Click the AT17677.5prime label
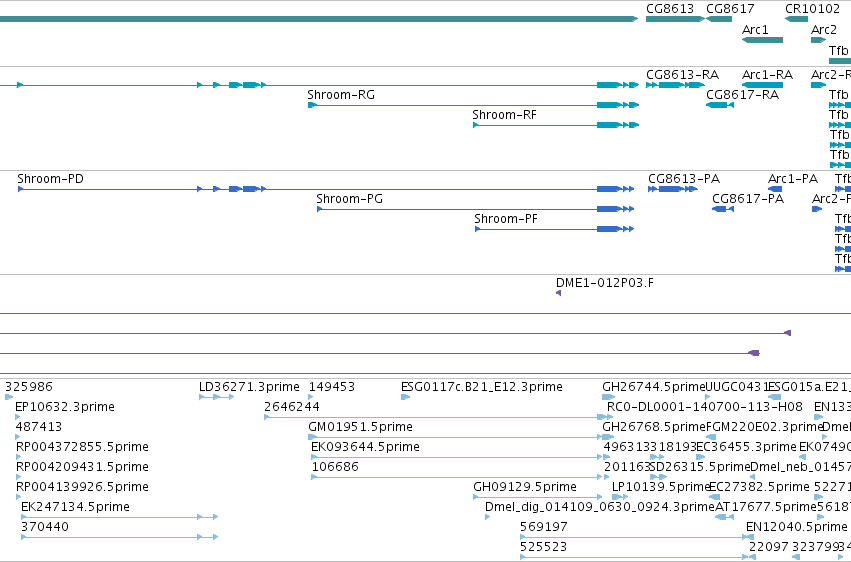Image resolution: width=851 pixels, height=562 pixels. [766, 507]
